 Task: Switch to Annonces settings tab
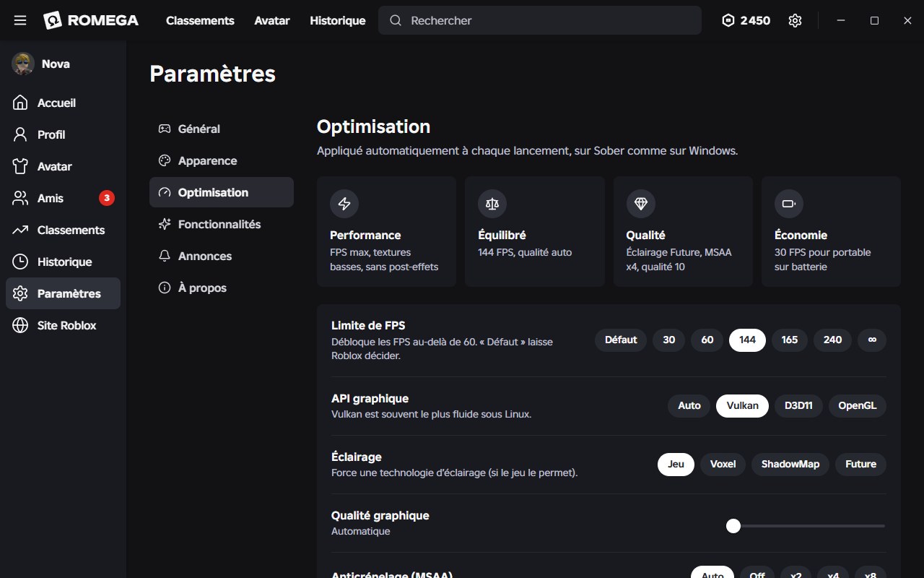coord(222,256)
